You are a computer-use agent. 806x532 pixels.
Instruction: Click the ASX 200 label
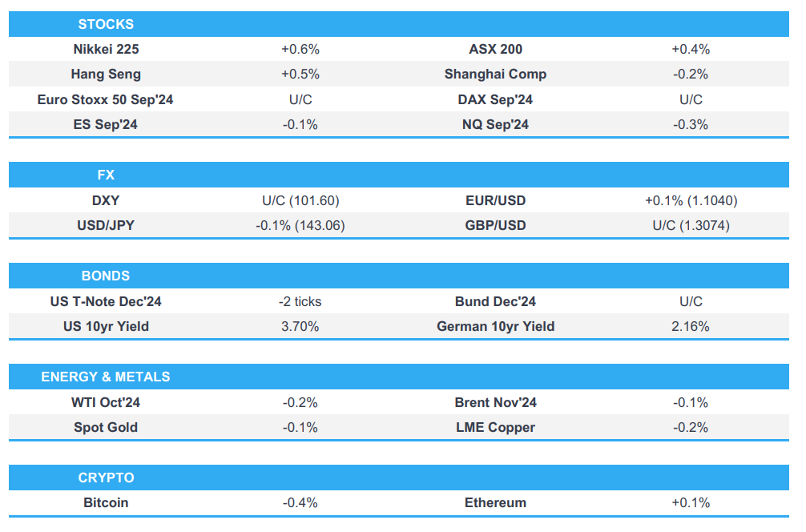[x=495, y=49]
